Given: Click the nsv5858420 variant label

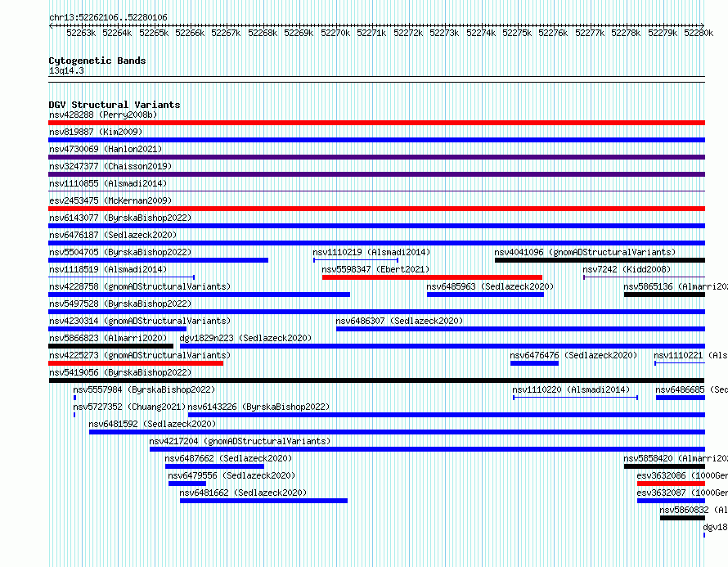Looking at the screenshot, I should (x=676, y=458).
